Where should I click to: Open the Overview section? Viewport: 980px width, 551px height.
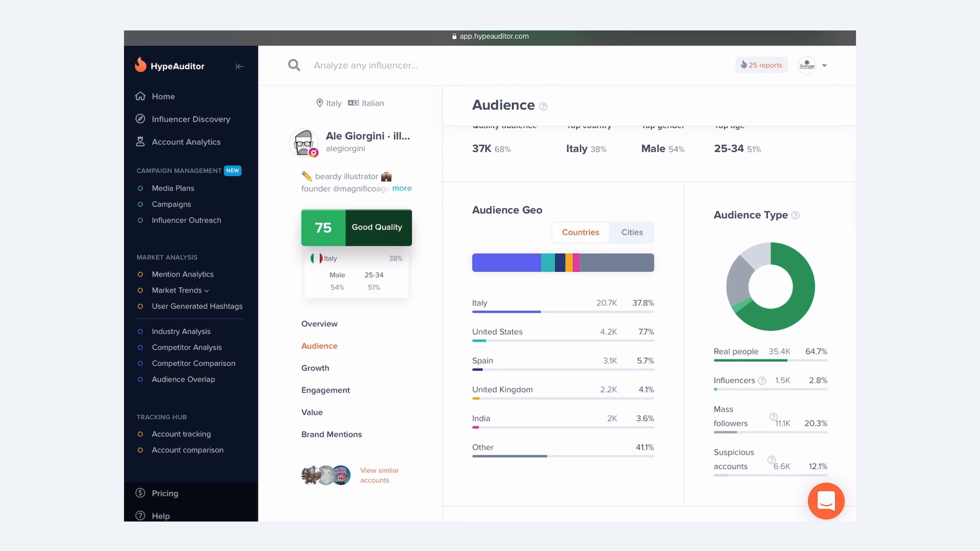pyautogui.click(x=319, y=324)
